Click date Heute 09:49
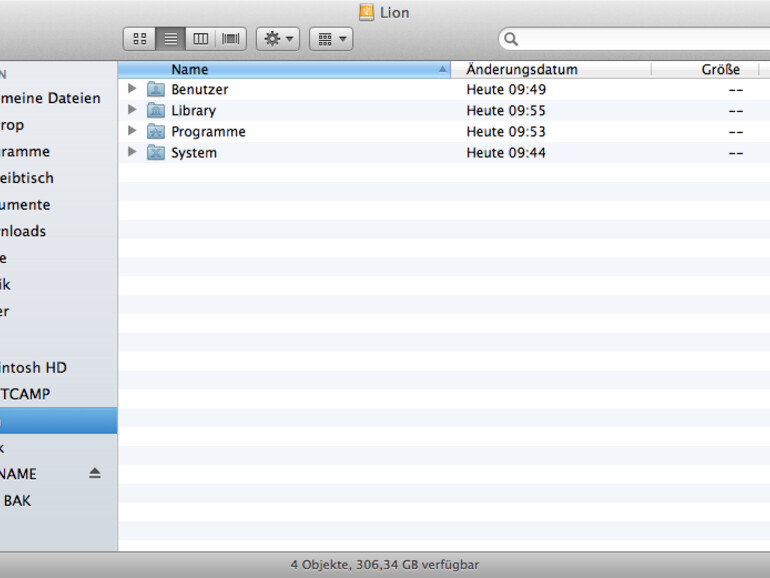Viewport: 770px width, 578px height. point(506,89)
